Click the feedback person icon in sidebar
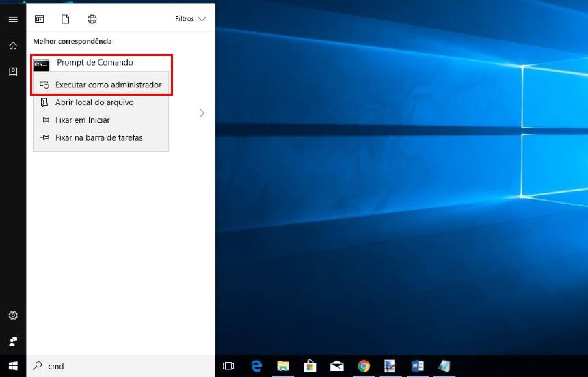 (12, 341)
